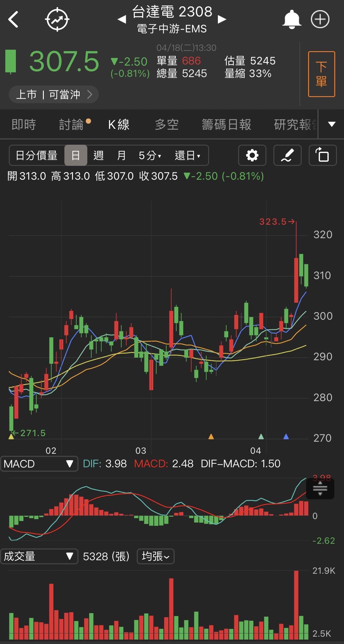344x644 pixels.
Task: Tap the orange 下單 order button
Action: click(x=321, y=74)
